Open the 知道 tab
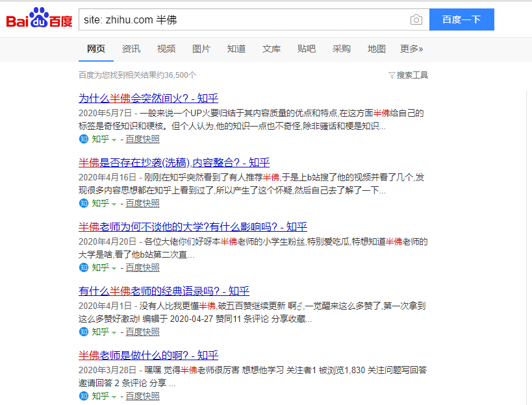The image size is (532, 405). pos(236,49)
